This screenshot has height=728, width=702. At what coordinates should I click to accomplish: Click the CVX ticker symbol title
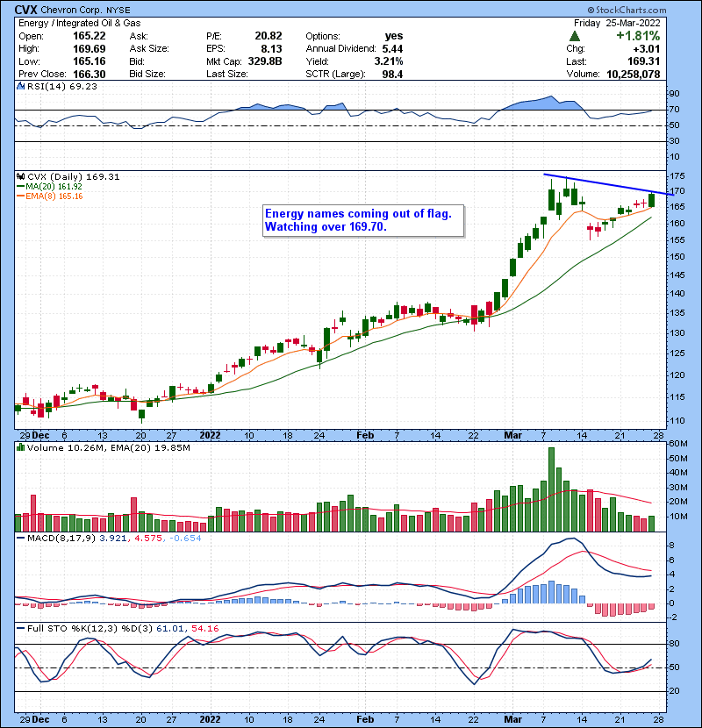(26, 10)
